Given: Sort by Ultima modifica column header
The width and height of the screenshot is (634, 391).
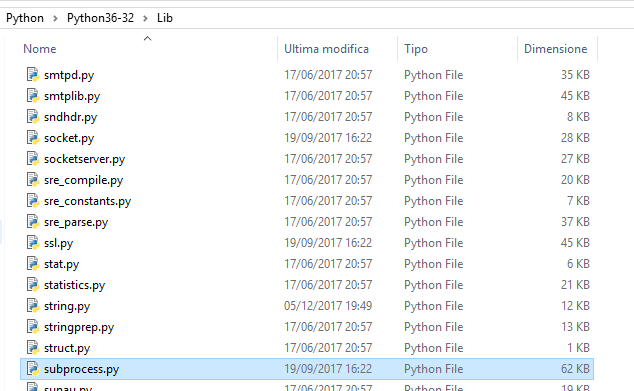Looking at the screenshot, I should pos(326,49).
